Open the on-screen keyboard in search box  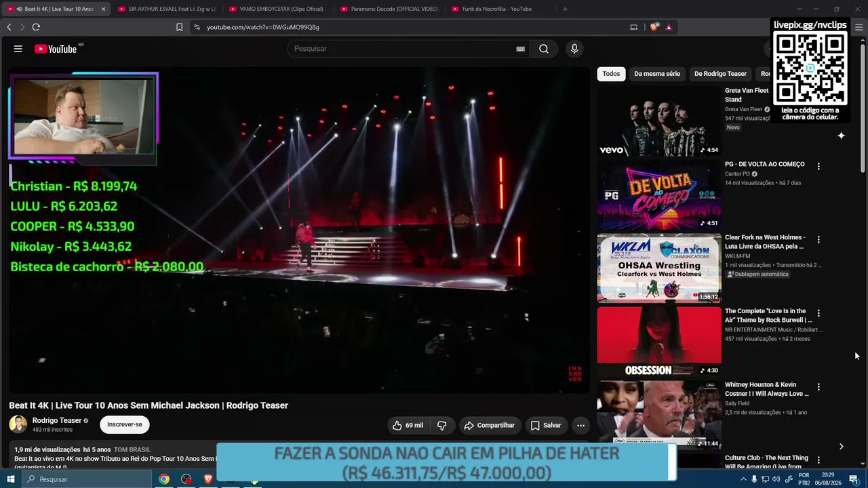click(x=520, y=49)
